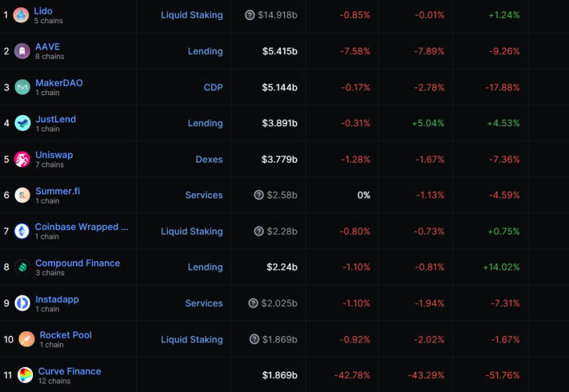Open the Rocket Pool protocol link
The height and width of the screenshot is (392, 569).
tap(66, 335)
